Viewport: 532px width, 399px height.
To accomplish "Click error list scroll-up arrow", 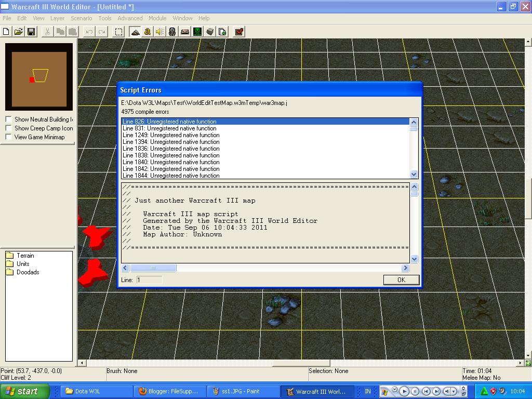I will coord(414,122).
